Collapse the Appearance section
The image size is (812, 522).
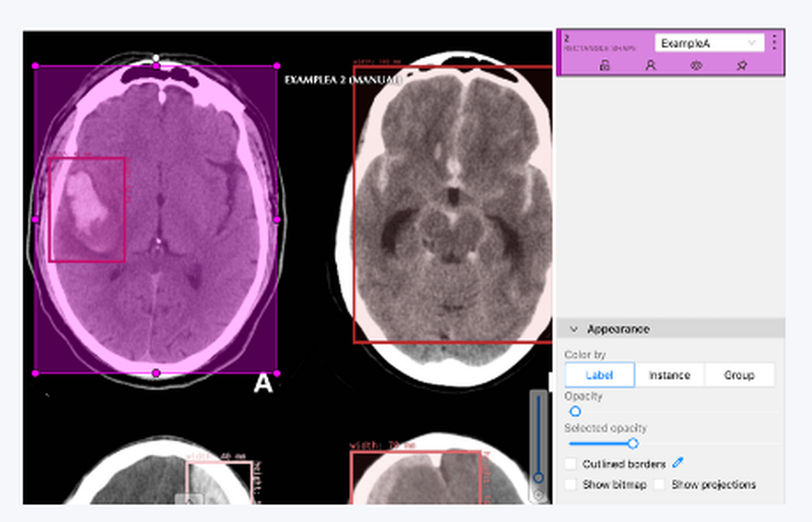[574, 330]
